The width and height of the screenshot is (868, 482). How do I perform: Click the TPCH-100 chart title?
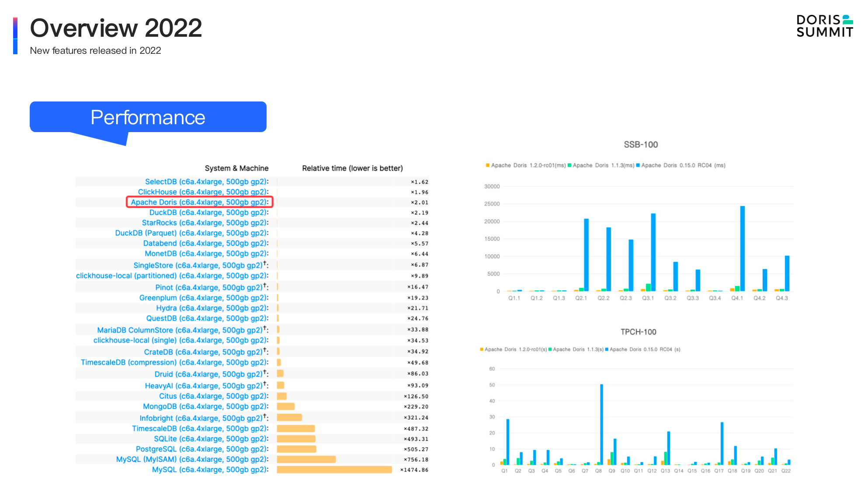point(638,332)
